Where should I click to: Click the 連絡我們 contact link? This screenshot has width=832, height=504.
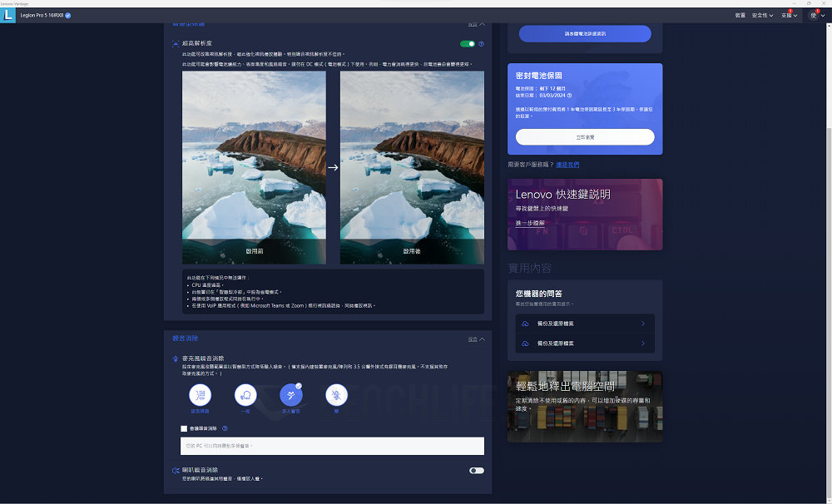pyautogui.click(x=567, y=165)
